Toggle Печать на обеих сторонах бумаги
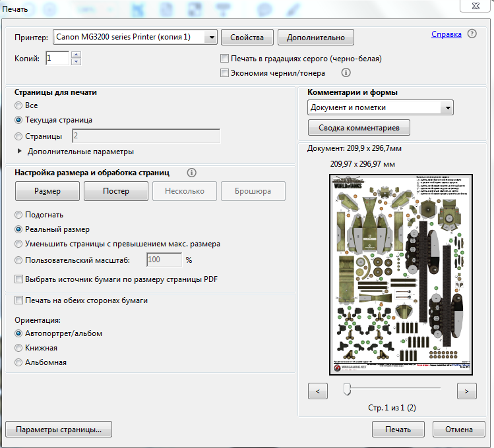 18,300
